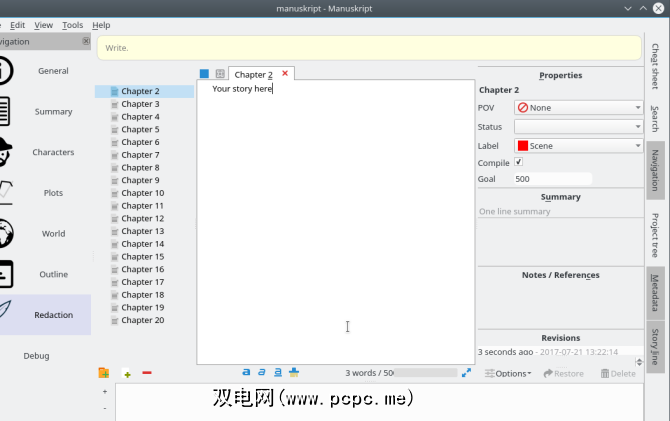Add a new folder to the outline

coord(104,373)
